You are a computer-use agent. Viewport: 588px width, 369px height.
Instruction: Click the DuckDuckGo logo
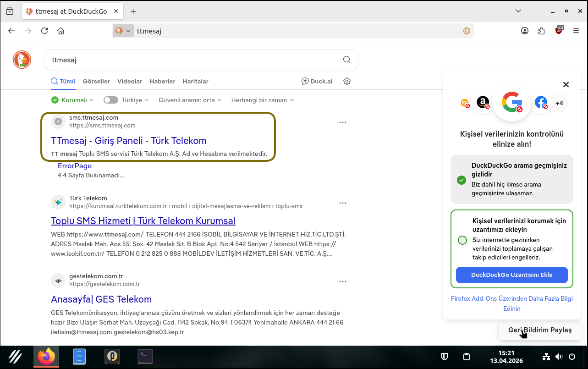click(22, 60)
